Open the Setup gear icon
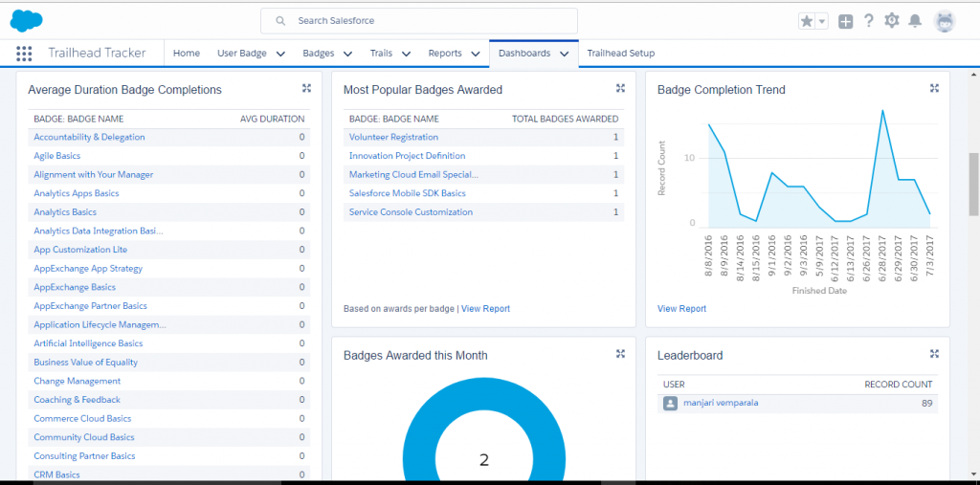This screenshot has width=980, height=485. coord(891,21)
